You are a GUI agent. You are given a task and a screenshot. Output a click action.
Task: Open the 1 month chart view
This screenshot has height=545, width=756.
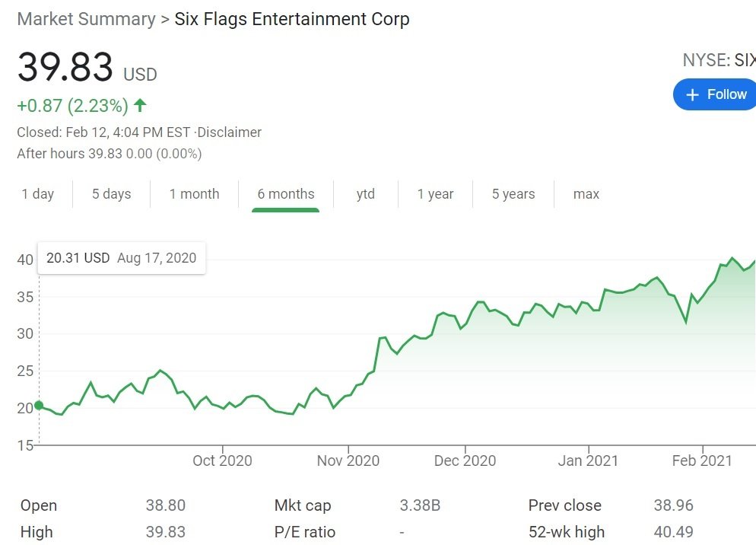point(194,194)
